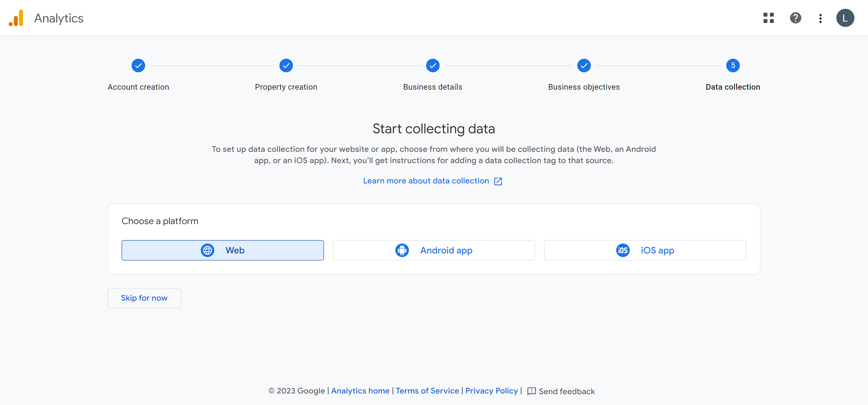The width and height of the screenshot is (868, 405).
Task: Open the three-dot more options menu
Action: [821, 18]
